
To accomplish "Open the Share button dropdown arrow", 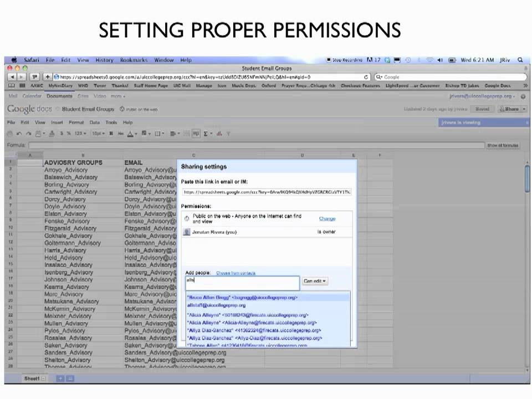I will [x=524, y=109].
